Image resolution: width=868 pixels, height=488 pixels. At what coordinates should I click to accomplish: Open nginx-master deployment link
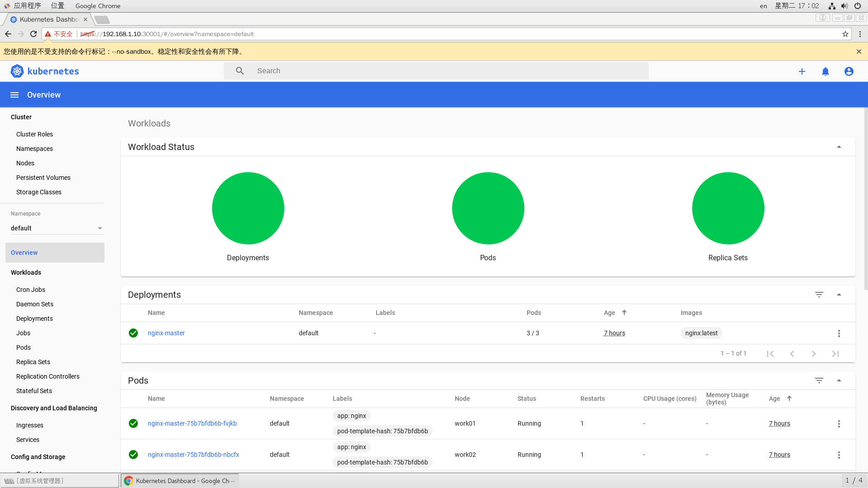(x=166, y=333)
